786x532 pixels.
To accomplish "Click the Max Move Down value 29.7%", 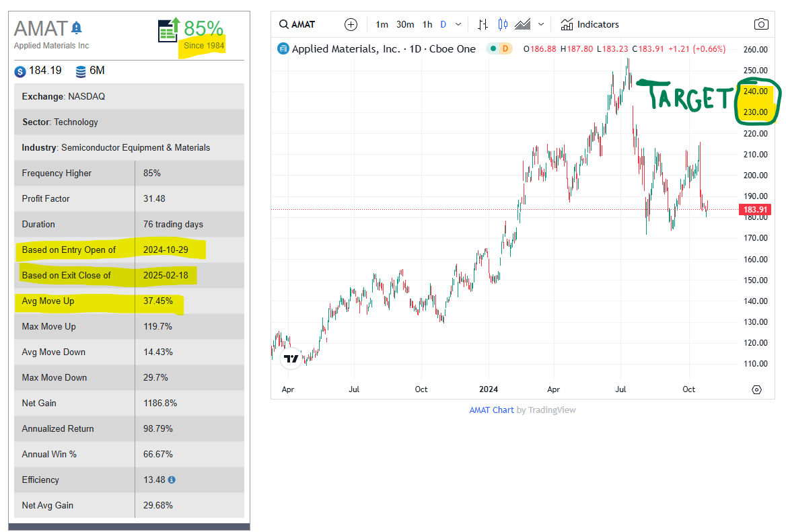I will click(155, 378).
